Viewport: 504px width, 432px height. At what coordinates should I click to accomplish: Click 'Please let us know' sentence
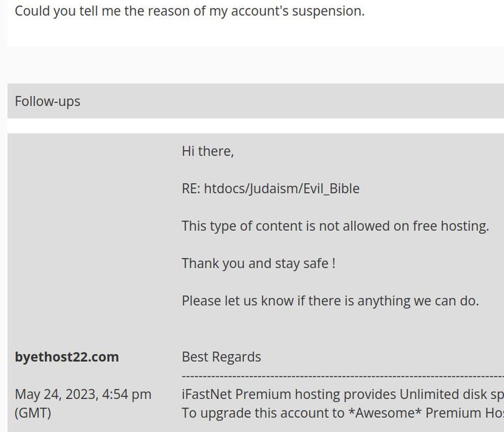coord(330,301)
